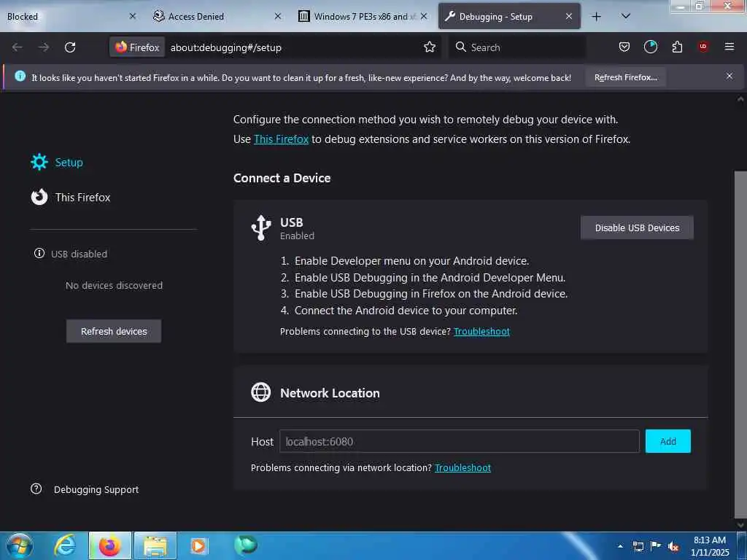The width and height of the screenshot is (747, 560).
Task: Open the Debugging Support link
Action: [x=96, y=489]
